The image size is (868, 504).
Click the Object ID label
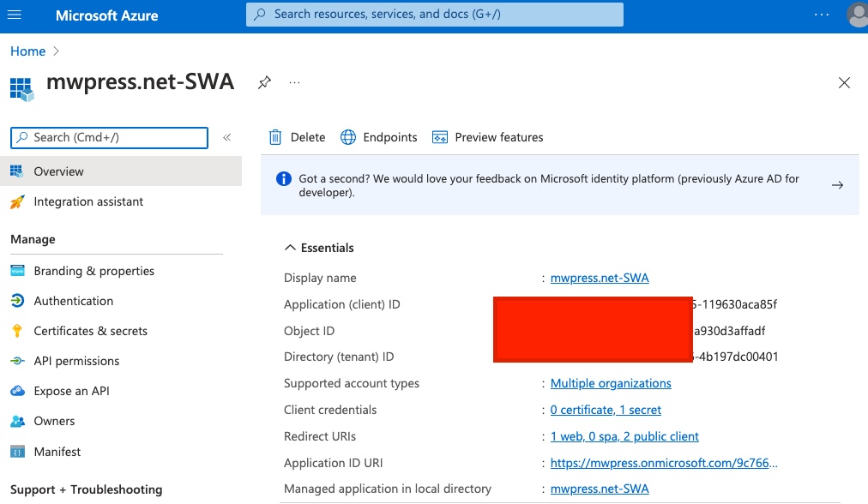click(x=310, y=331)
